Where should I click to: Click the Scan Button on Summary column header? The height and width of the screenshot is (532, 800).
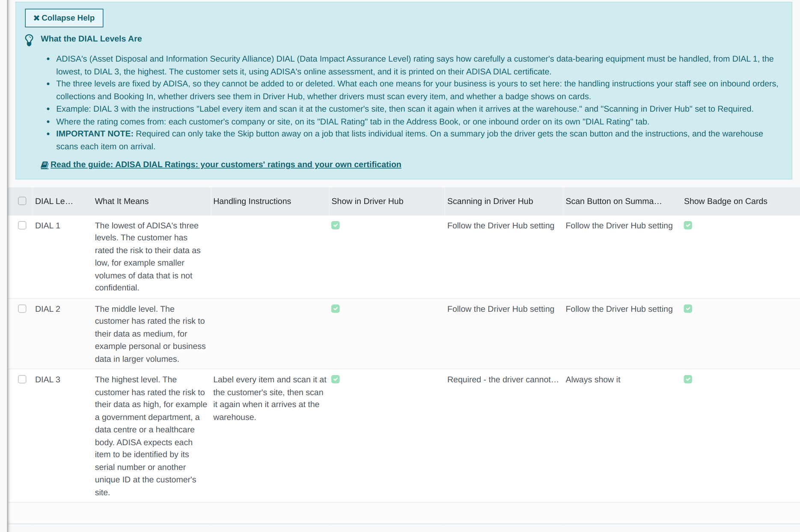pos(613,201)
